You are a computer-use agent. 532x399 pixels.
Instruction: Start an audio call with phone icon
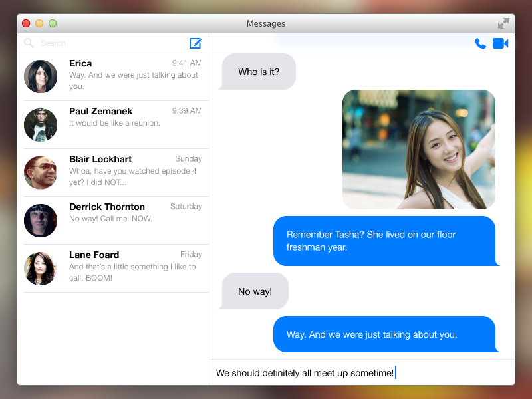click(480, 43)
